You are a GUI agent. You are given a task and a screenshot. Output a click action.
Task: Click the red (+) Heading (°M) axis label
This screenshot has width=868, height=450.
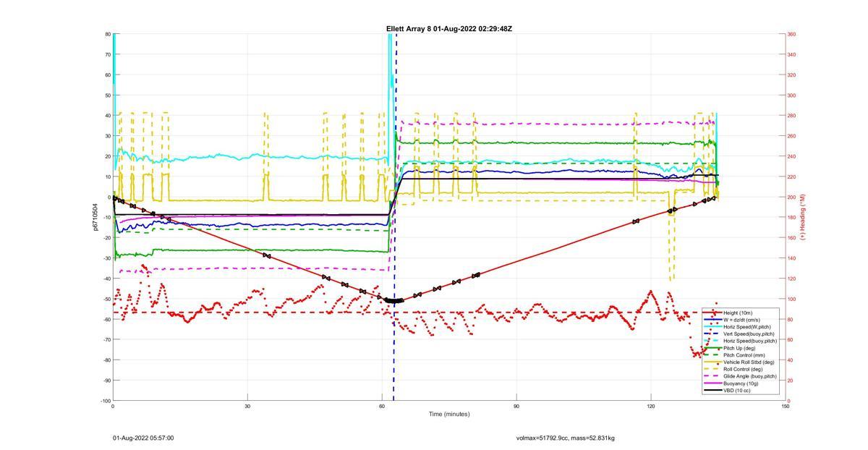click(x=803, y=217)
